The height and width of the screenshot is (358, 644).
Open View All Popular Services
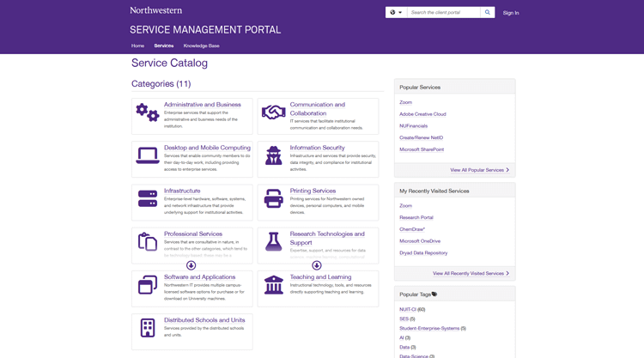[479, 170]
